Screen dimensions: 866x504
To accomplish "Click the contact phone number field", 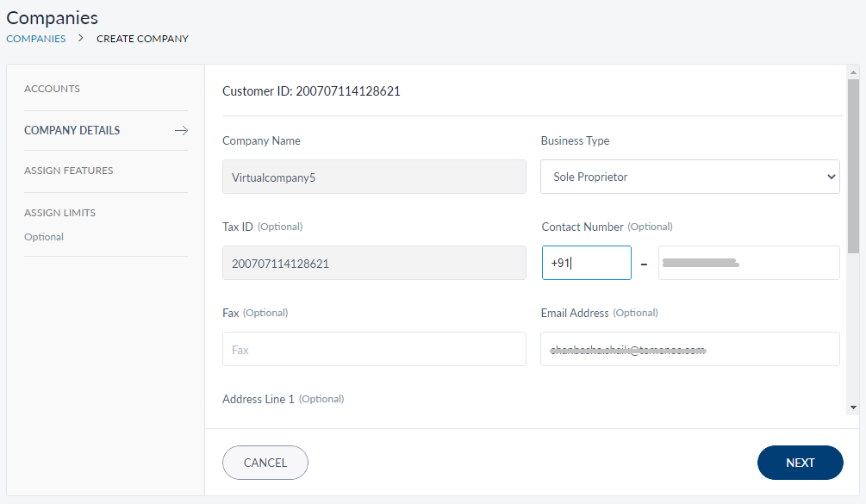I will tap(749, 263).
